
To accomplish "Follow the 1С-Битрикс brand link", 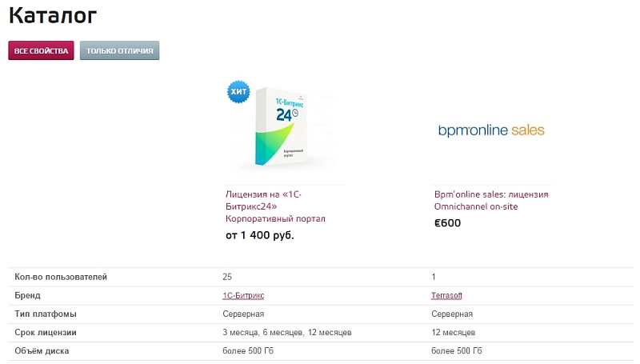I will (243, 295).
